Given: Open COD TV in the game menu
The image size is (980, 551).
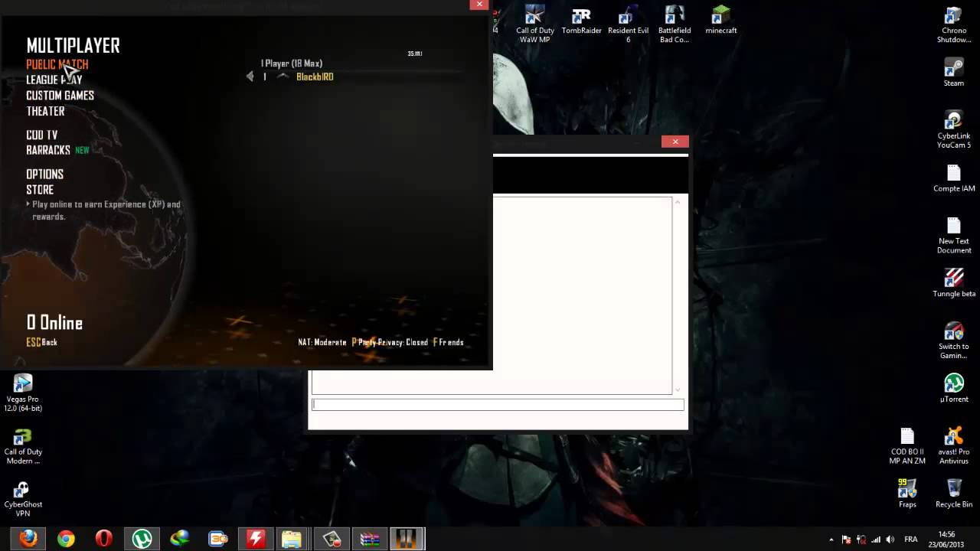Looking at the screenshot, I should pyautogui.click(x=42, y=135).
